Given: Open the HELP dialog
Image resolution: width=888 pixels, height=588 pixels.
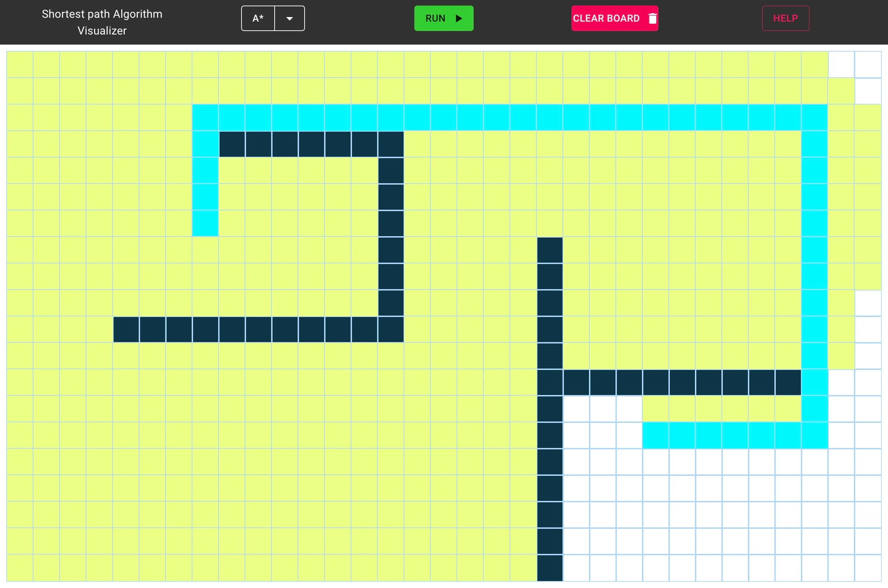Looking at the screenshot, I should coord(786,18).
